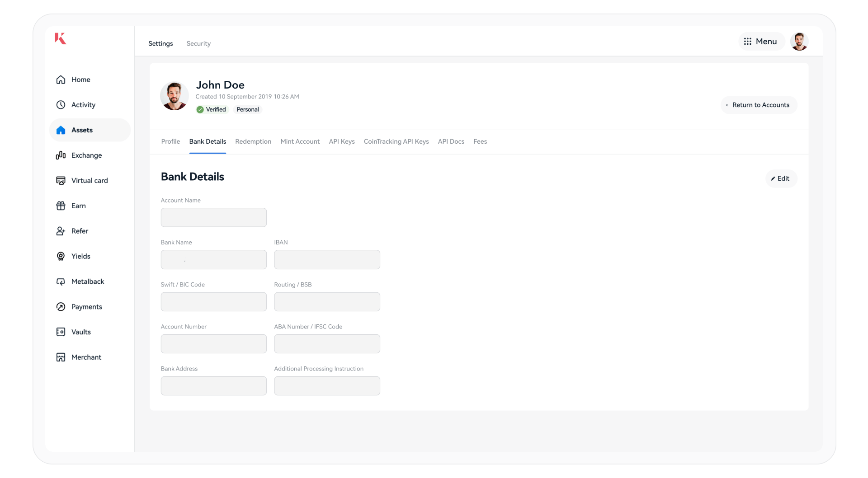Click the Vaults safe icon
This screenshot has width=868, height=478.
click(61, 332)
